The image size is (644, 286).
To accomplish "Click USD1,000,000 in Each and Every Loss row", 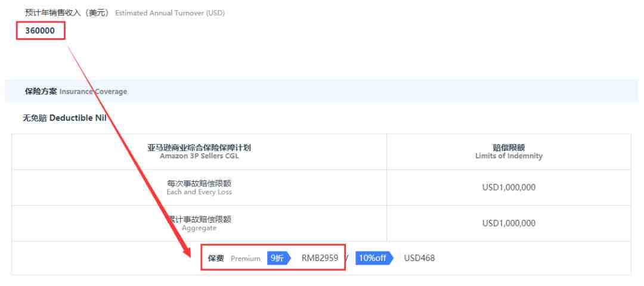I will point(509,188).
